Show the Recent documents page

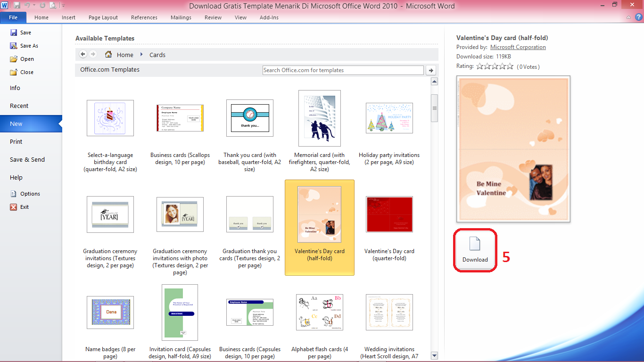point(31,106)
